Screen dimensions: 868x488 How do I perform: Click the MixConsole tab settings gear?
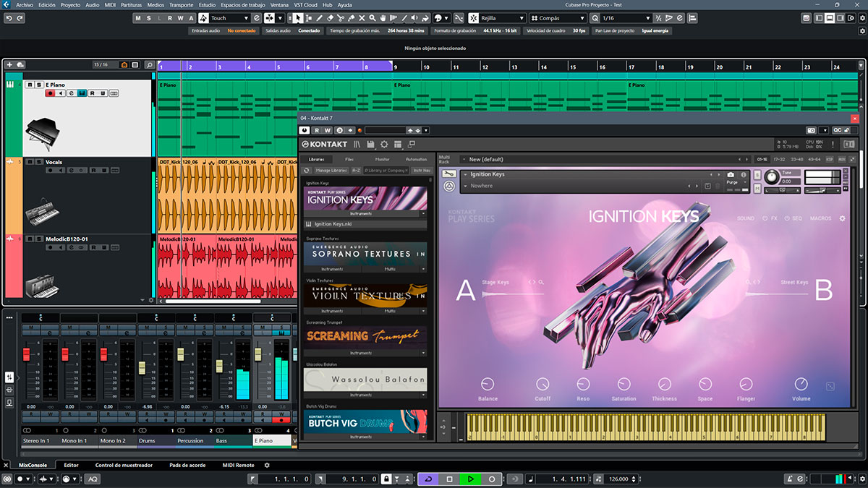click(x=267, y=466)
